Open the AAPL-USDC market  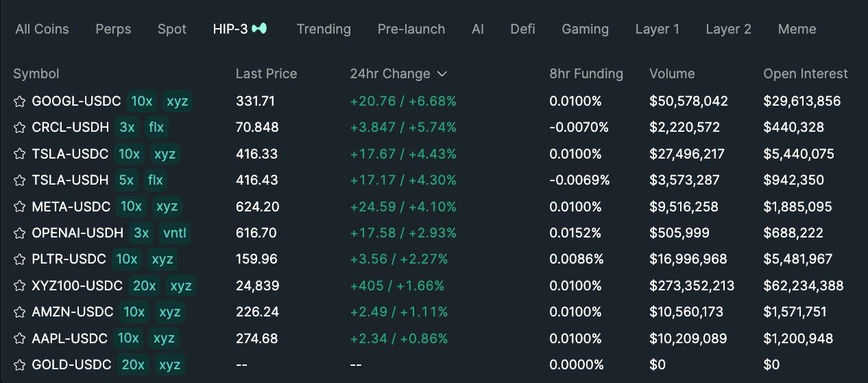(x=69, y=338)
